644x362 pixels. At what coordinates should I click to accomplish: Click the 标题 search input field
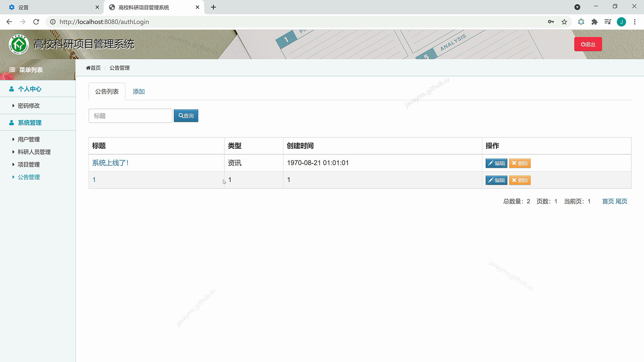(130, 116)
